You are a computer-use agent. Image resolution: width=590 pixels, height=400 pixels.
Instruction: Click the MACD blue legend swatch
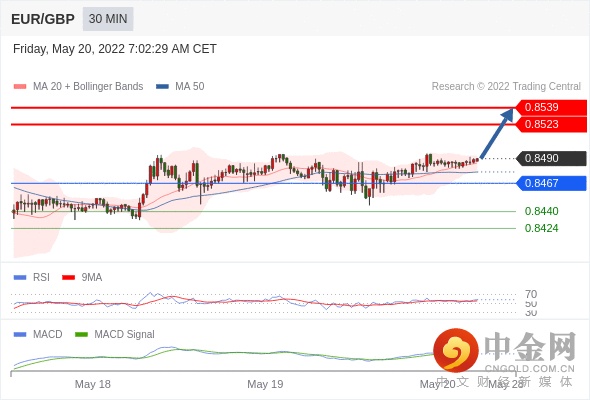pos(20,335)
